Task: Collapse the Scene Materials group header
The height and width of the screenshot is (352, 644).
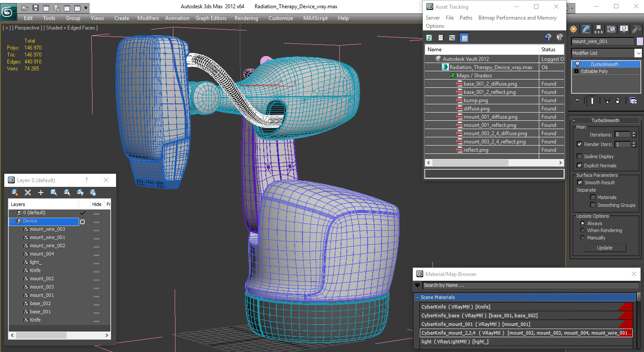Action: [525, 297]
